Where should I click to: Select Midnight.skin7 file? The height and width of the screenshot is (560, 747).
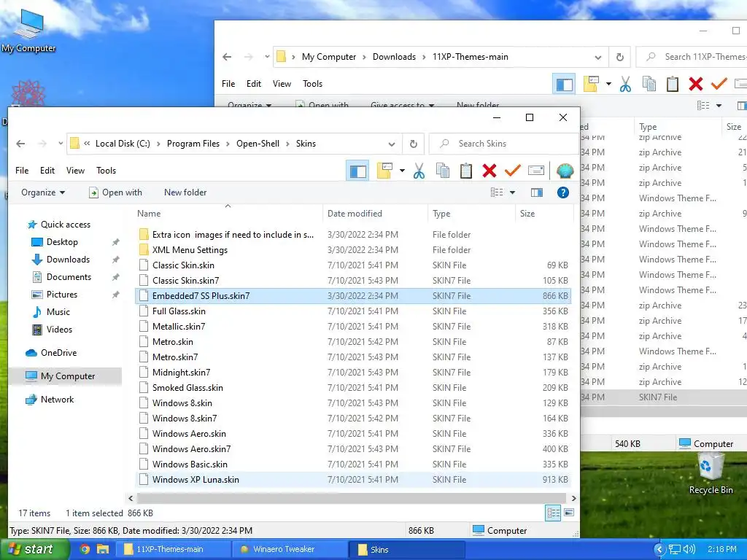coord(353,373)
